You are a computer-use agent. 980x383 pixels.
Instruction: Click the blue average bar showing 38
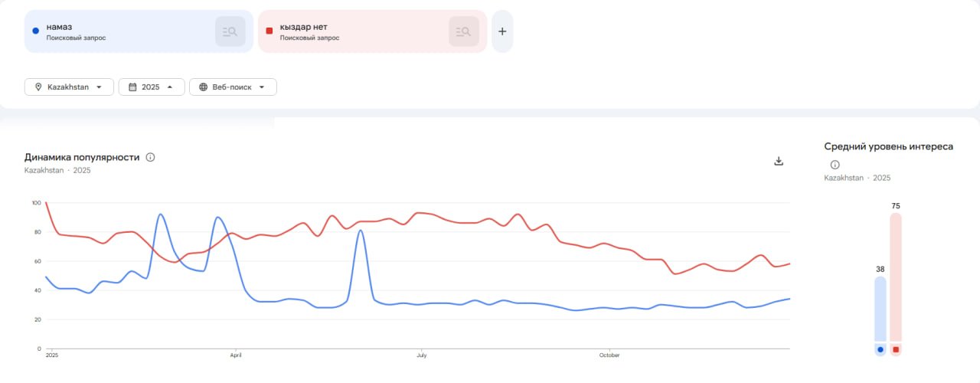tap(880, 308)
